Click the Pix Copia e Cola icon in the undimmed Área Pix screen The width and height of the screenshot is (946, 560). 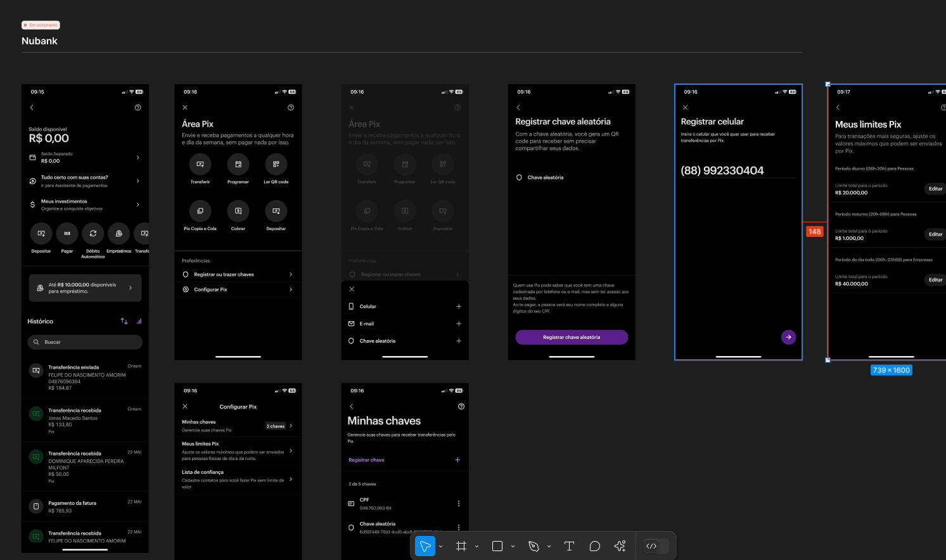coord(200,211)
